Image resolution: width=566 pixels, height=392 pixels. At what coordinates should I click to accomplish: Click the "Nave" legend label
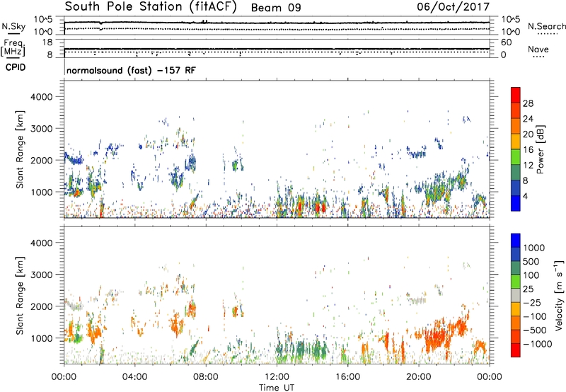538,50
